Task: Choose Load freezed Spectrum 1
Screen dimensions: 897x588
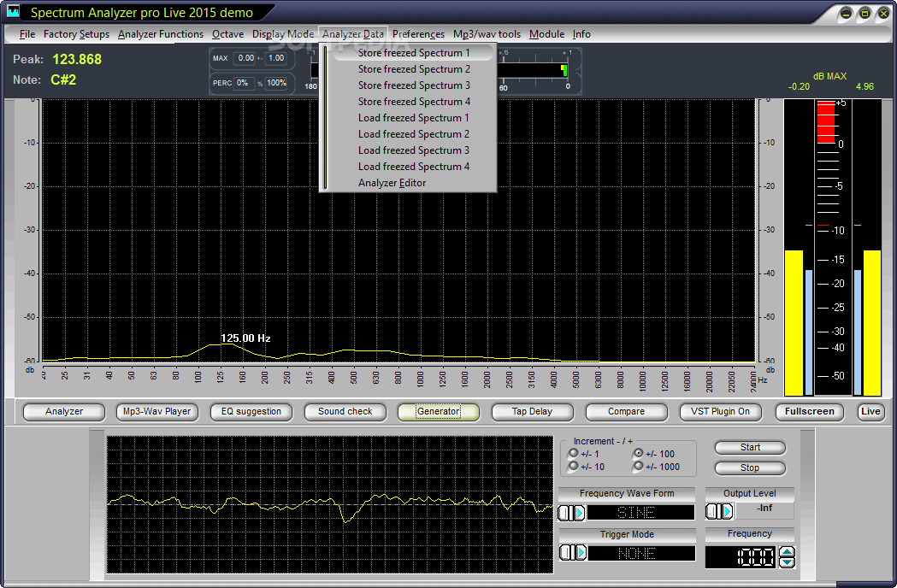Action: point(413,118)
